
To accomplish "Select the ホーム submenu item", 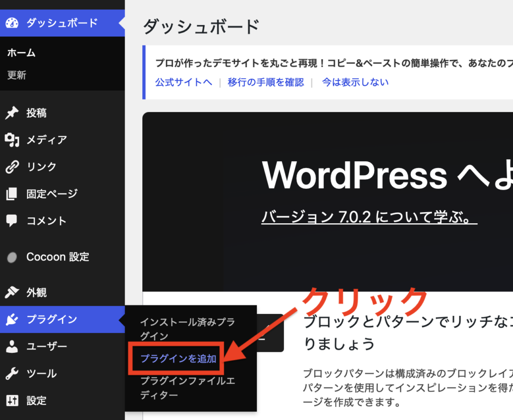I will pyautogui.click(x=21, y=53).
